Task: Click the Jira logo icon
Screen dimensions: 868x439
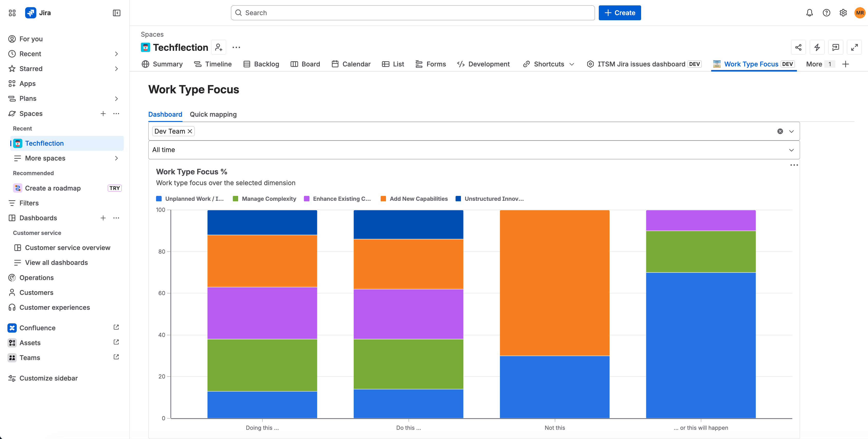Action: (31, 13)
